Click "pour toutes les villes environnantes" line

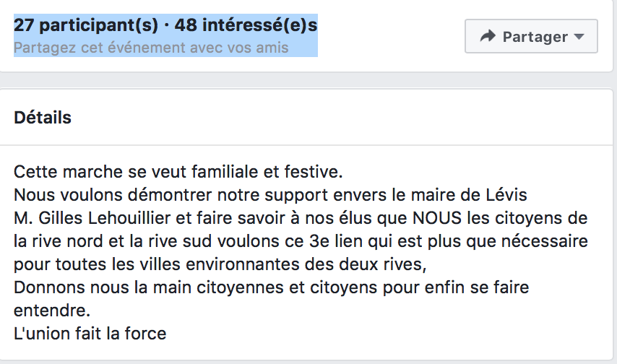[x=220, y=264]
